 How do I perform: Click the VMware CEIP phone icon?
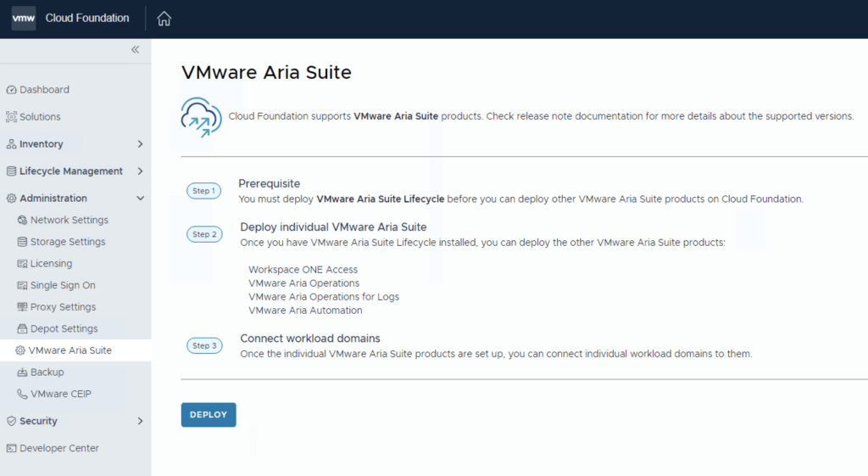pyautogui.click(x=23, y=394)
